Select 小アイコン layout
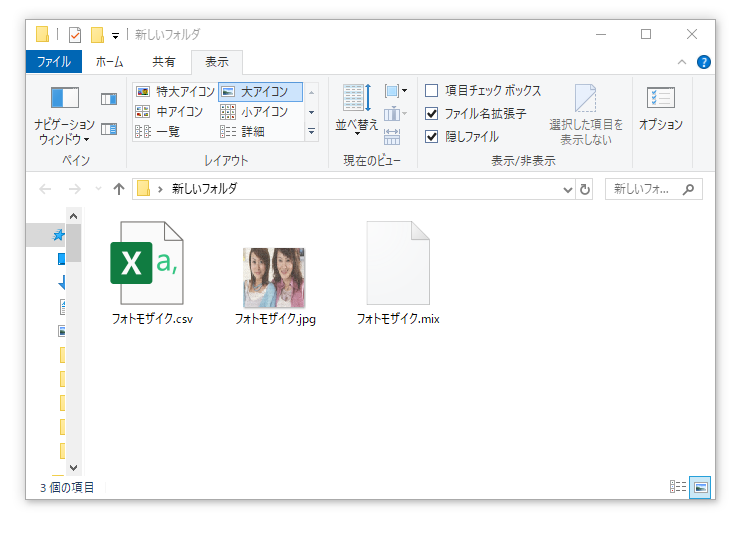The width and height of the screenshot is (740, 535). [x=255, y=112]
